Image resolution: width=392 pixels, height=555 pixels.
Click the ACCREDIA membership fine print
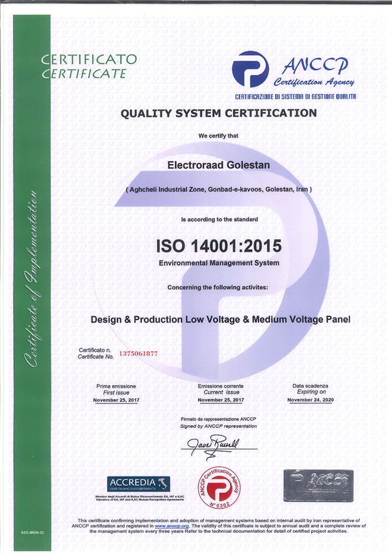(x=140, y=498)
